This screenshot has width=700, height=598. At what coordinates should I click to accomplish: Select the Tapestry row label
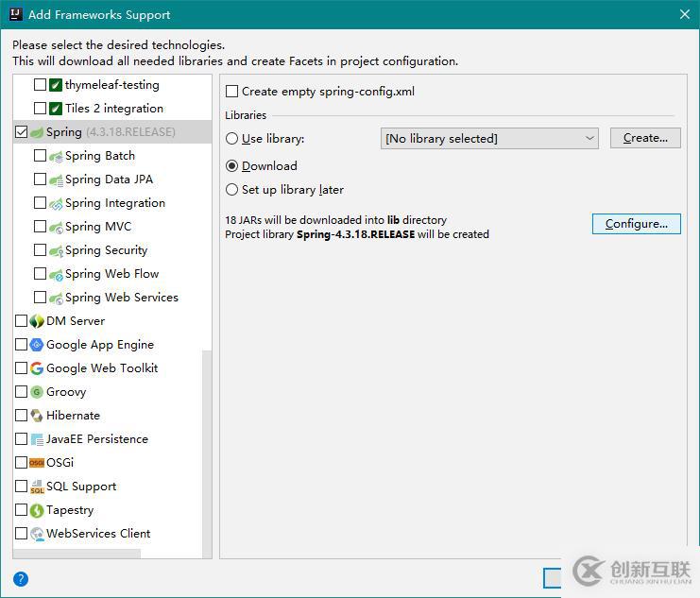(x=70, y=510)
